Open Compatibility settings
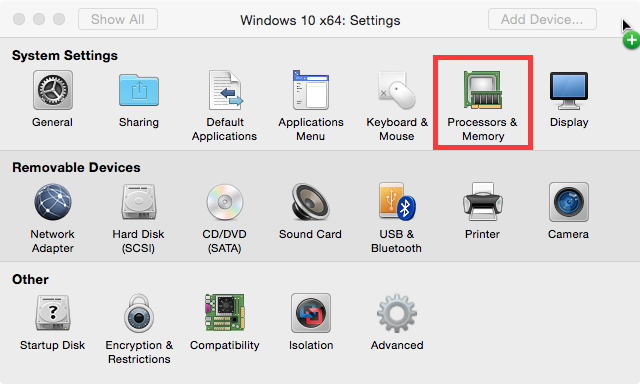640x384 pixels. (225, 313)
